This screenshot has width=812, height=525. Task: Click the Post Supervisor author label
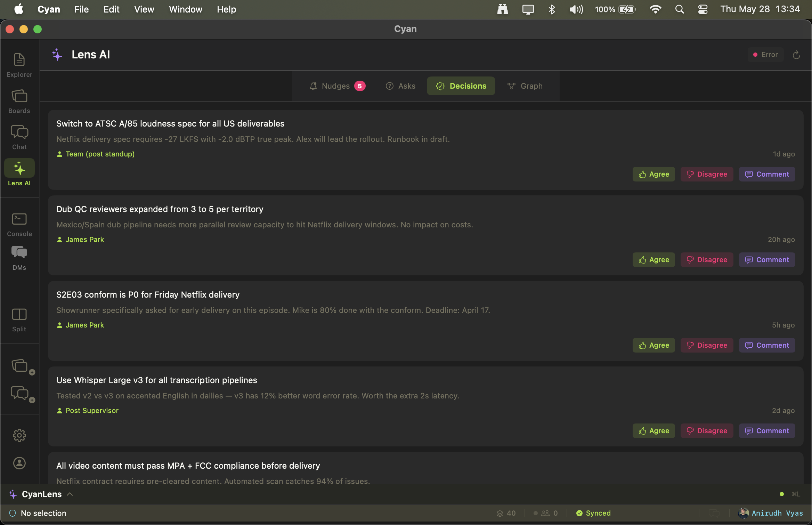[92, 411]
